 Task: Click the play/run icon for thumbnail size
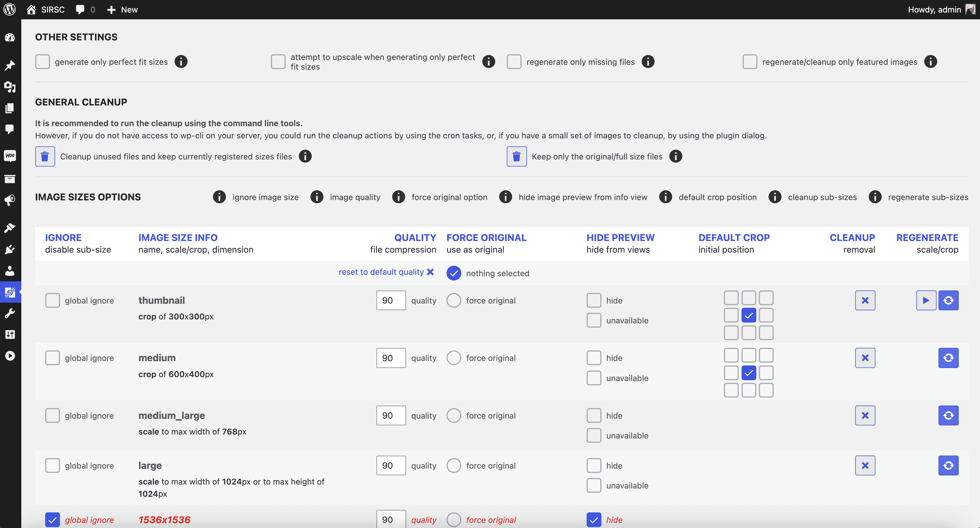click(x=925, y=300)
